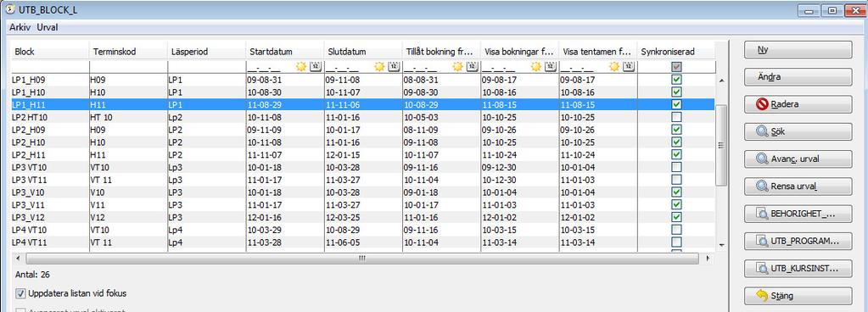Untick Uppdatera listan vid fokus checkbox
The width and height of the screenshot is (868, 312).
20,293
